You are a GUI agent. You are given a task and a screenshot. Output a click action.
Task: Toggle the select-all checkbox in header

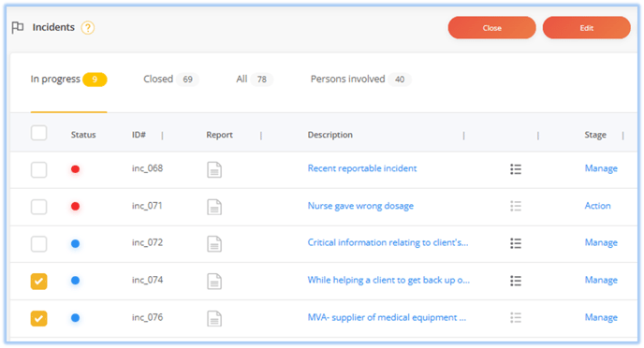(39, 133)
